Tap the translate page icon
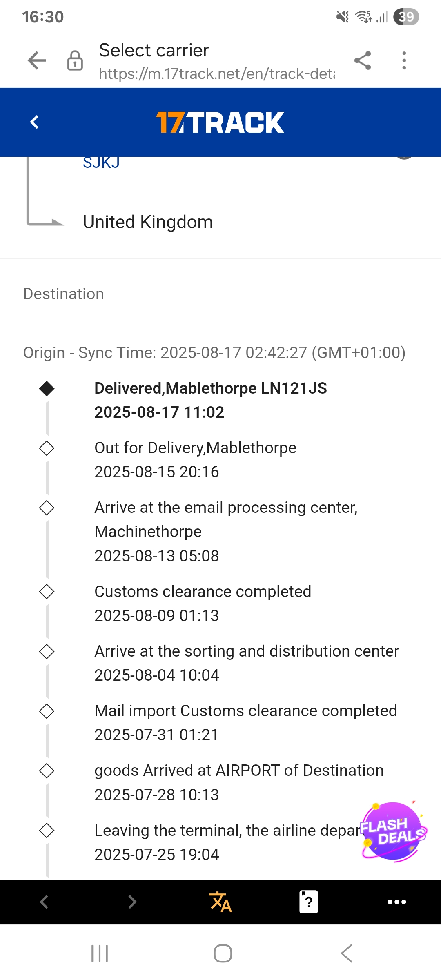The width and height of the screenshot is (441, 980). (220, 902)
